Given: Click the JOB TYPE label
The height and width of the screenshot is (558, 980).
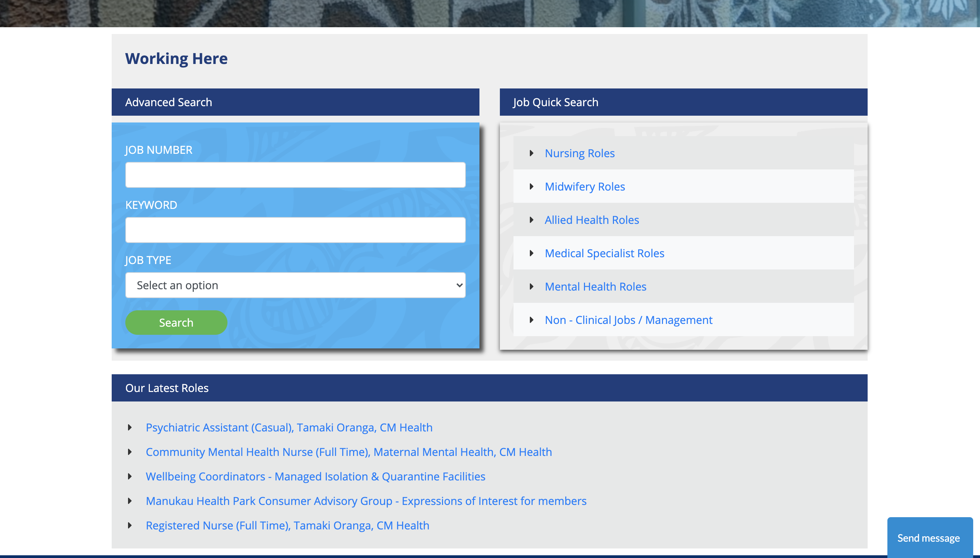Looking at the screenshot, I should click(148, 260).
